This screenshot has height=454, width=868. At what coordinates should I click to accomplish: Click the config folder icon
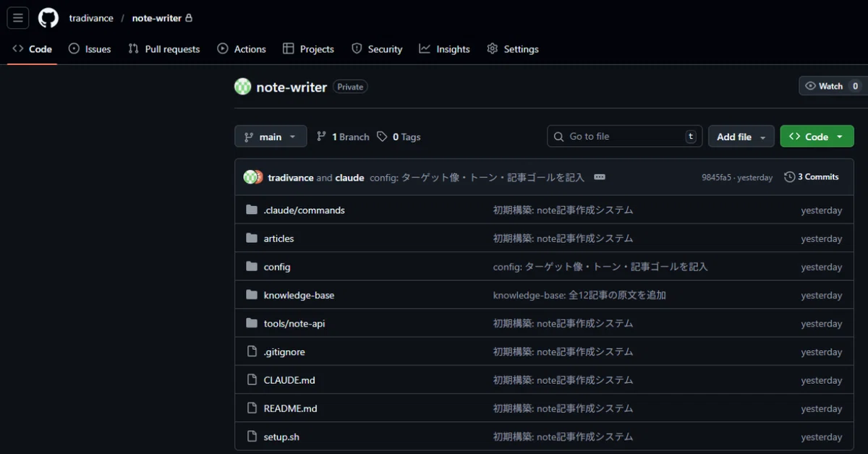coord(252,267)
